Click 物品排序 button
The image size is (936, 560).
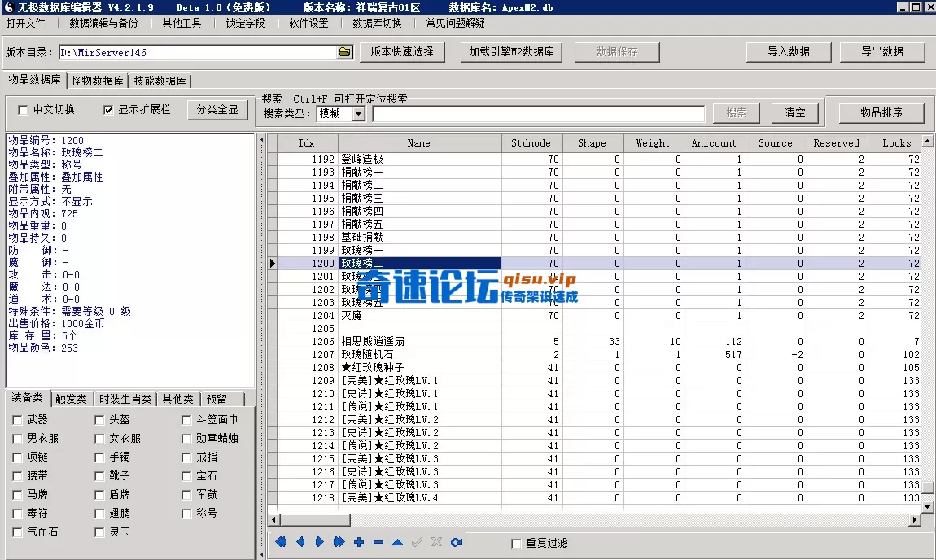click(881, 113)
